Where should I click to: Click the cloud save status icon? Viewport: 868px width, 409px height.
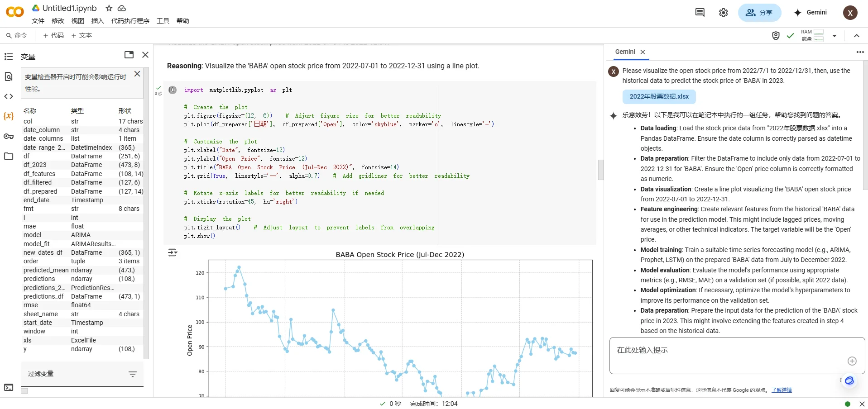122,8
